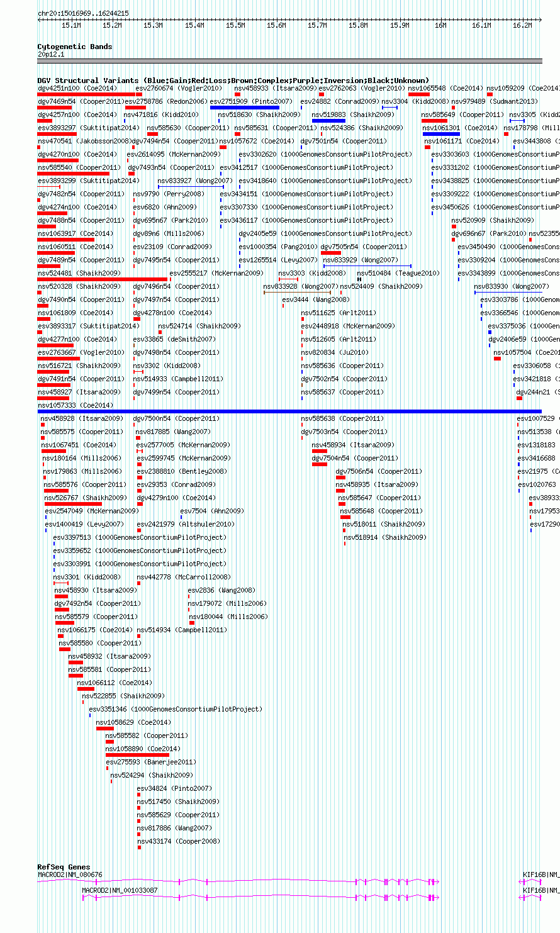560x933 pixels.
Task: Open esv275593 (Banerjee2011) variant
Action: (151, 763)
